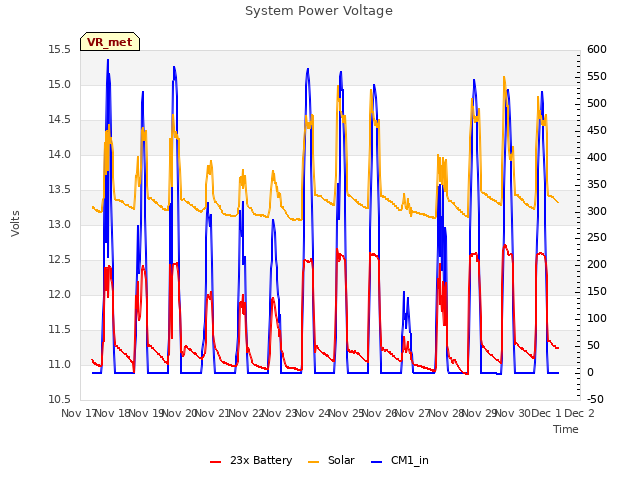
Task: Click the 550 right axis tick label
Action: pos(597,77)
